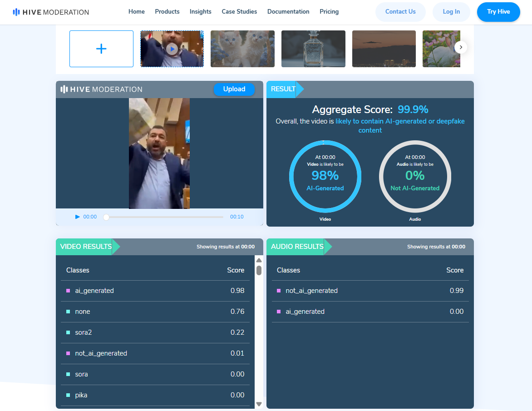
Task: Click the Hive Moderation logo
Action: click(51, 12)
